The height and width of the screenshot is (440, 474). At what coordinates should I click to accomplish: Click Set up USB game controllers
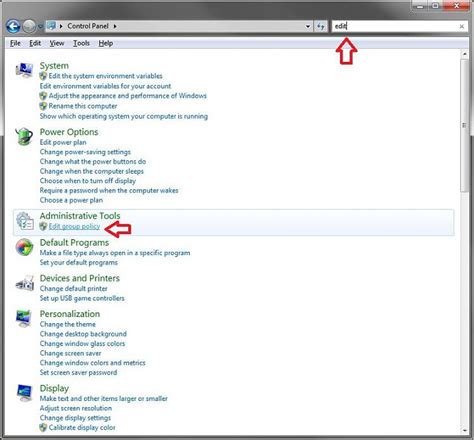(82, 298)
